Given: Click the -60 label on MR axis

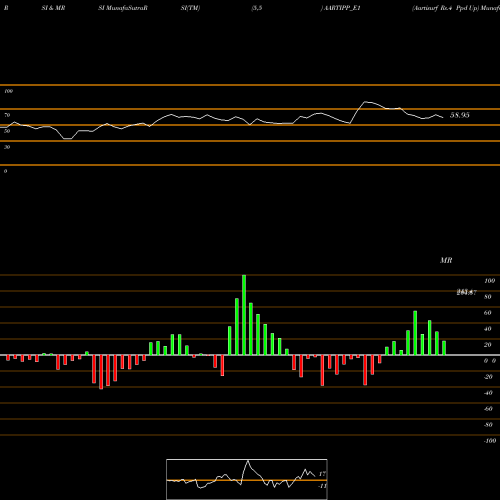Looking at the screenshot, I should coord(488,409).
